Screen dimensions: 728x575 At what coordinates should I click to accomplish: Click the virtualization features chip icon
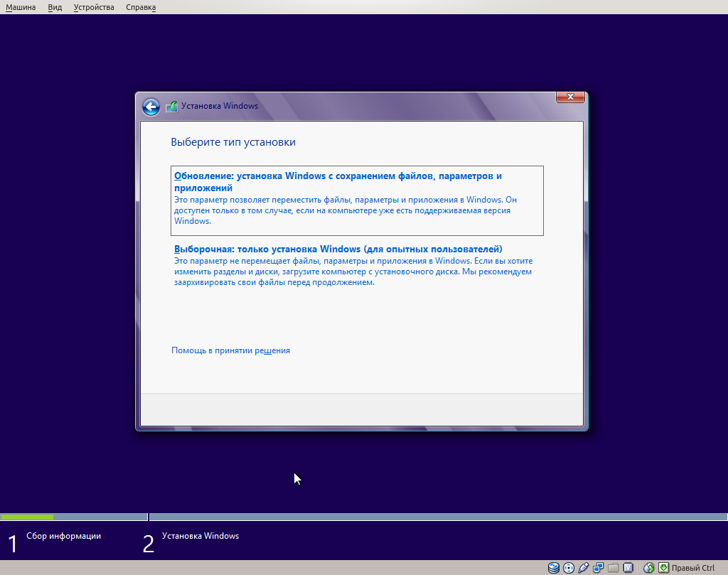pyautogui.click(x=628, y=569)
